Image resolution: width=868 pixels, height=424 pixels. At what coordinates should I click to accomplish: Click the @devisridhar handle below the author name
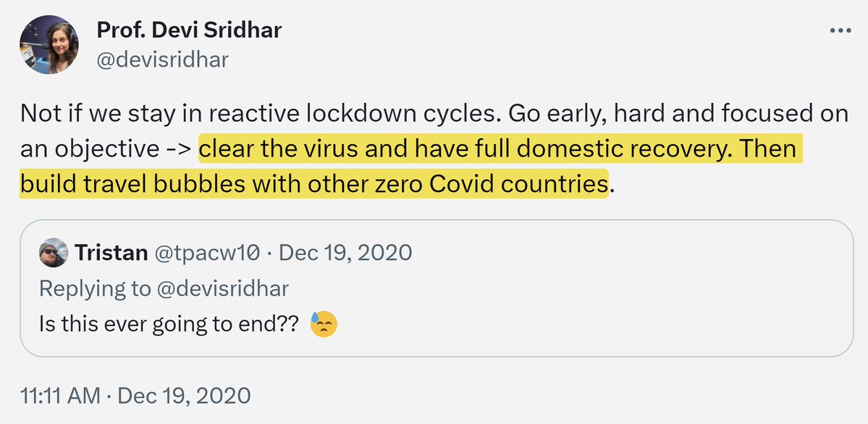click(x=162, y=59)
